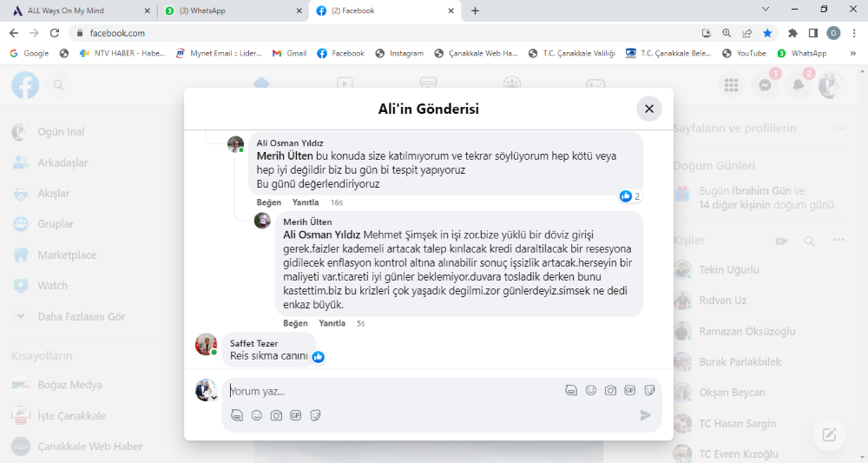Click sticker icon in lower comment toolbar
The width and height of the screenshot is (868, 463).
[315, 415]
